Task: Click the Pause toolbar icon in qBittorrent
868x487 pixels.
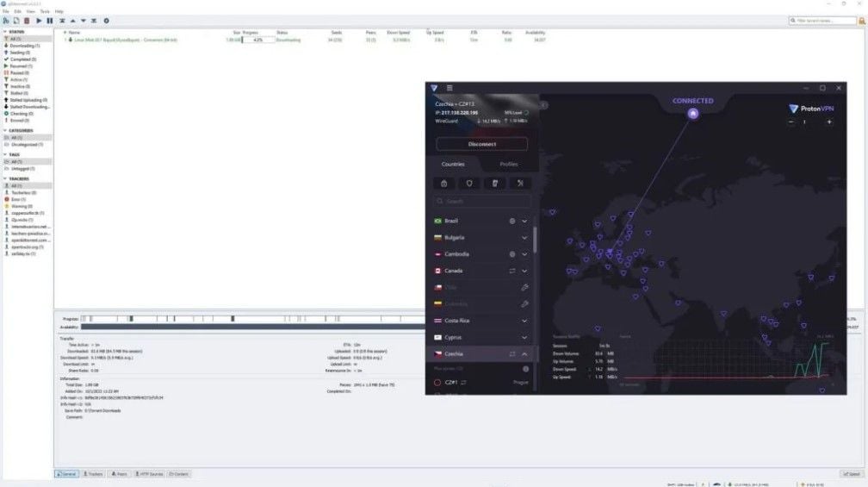Action: click(x=50, y=21)
